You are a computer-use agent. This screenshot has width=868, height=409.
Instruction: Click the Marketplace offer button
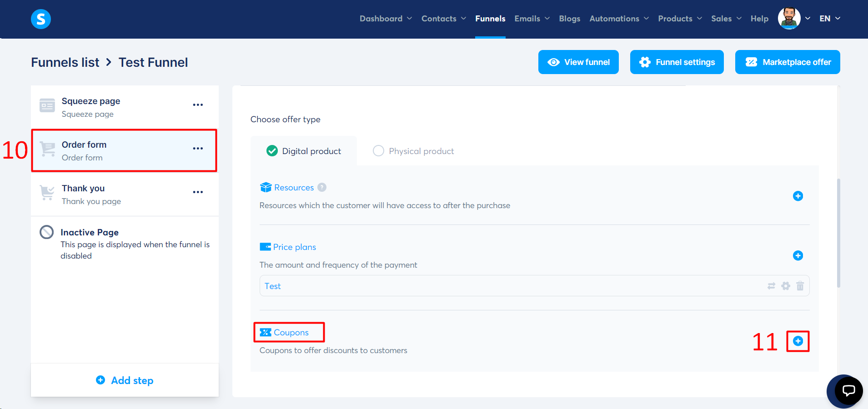coord(788,62)
